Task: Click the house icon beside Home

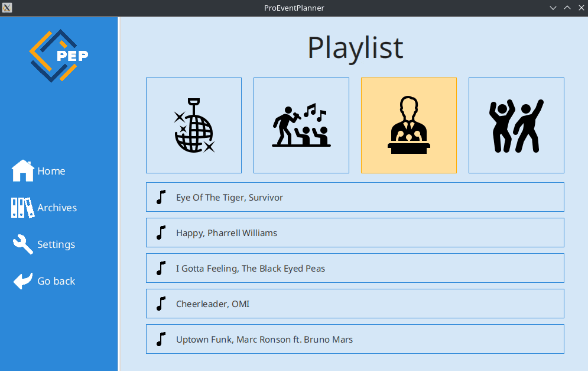Action: 23,171
